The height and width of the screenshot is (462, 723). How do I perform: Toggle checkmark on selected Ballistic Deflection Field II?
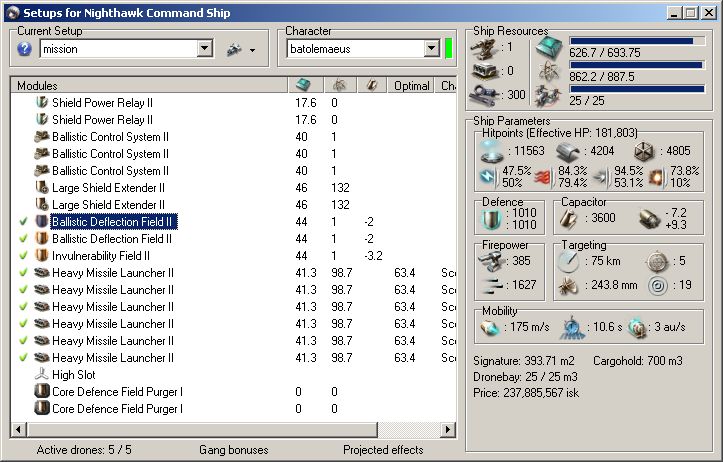(24, 222)
